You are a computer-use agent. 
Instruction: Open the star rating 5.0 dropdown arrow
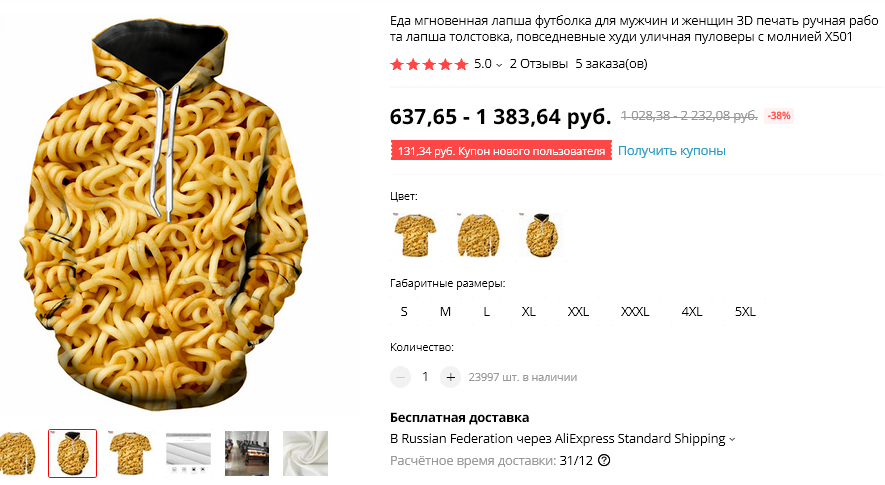coord(499,65)
